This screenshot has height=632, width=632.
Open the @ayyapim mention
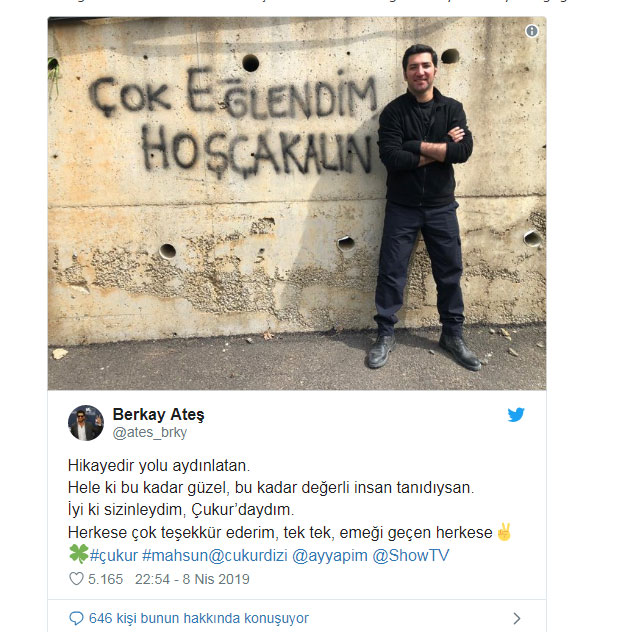pos(330,555)
